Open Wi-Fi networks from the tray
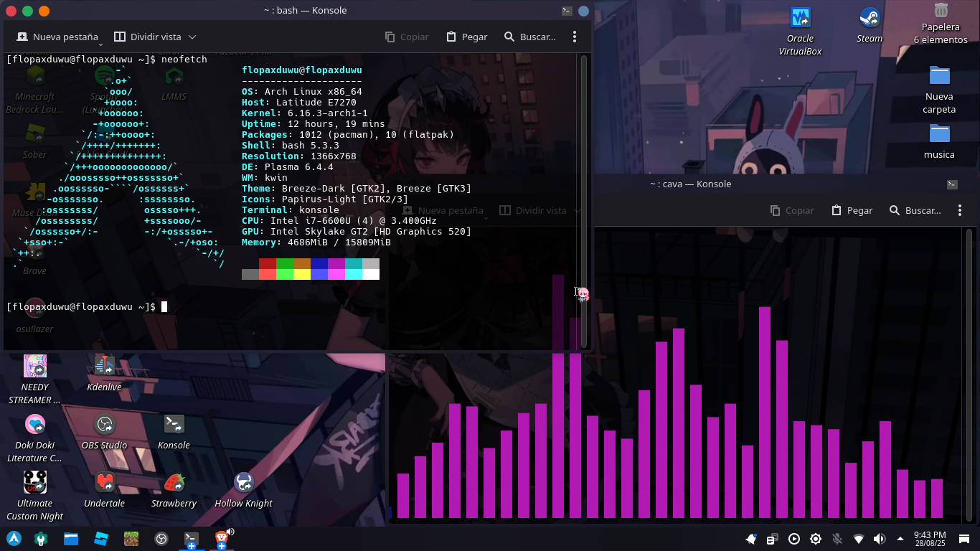This screenshot has width=980, height=551. point(859,539)
